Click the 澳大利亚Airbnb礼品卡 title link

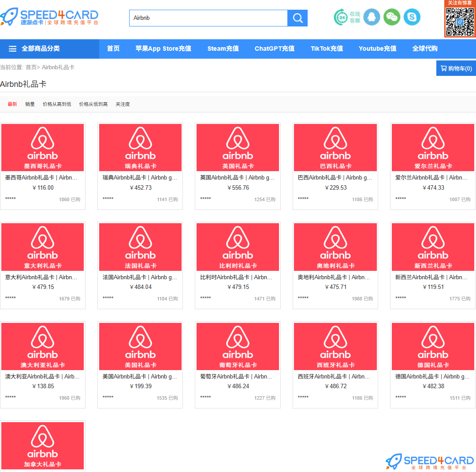(42, 377)
